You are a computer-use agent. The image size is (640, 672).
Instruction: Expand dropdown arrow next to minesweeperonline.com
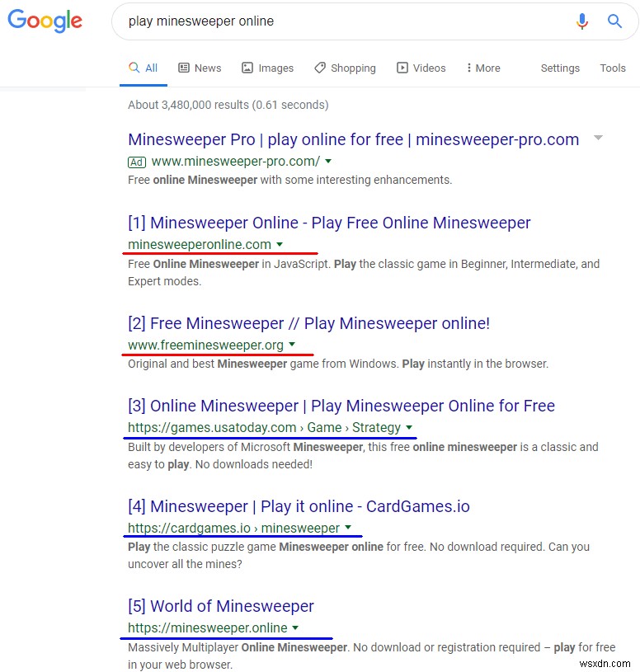280,244
